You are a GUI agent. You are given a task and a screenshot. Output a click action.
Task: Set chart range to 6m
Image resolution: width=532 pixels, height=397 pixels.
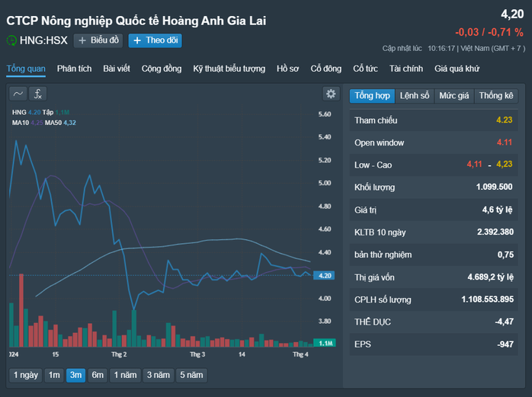[x=98, y=376]
